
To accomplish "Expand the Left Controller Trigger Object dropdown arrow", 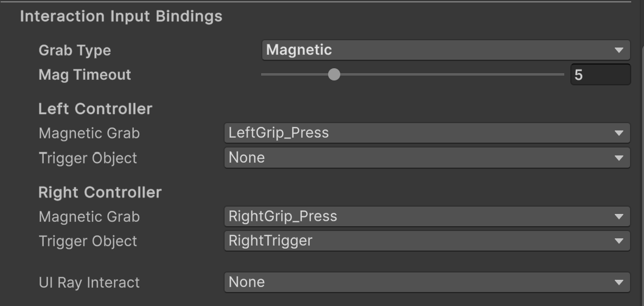I will (x=619, y=158).
